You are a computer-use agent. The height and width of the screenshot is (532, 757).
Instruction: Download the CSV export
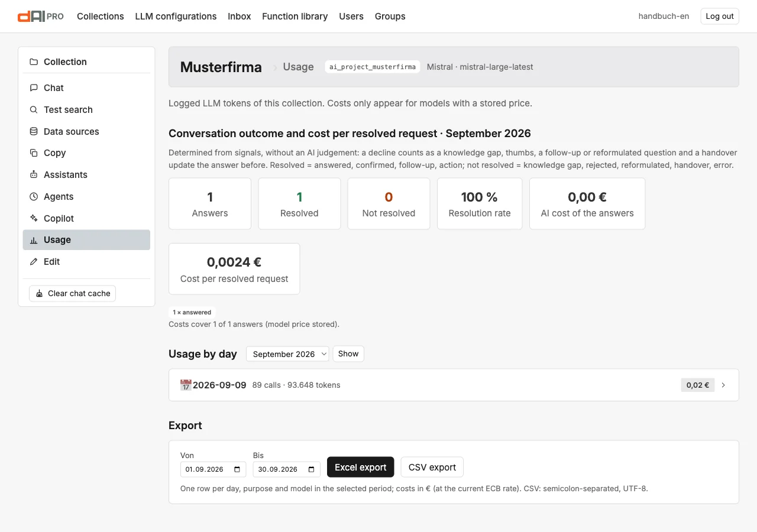pos(432,467)
